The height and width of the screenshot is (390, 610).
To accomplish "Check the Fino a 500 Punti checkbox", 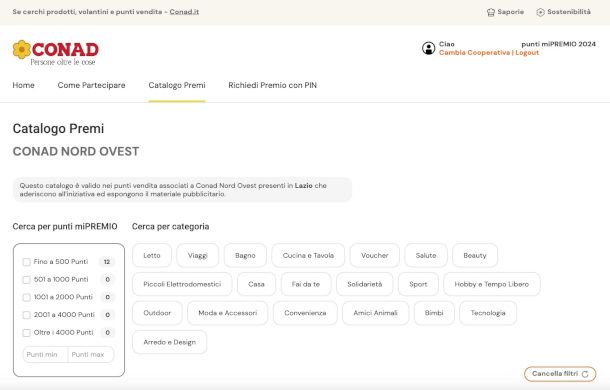I will click(x=26, y=262).
